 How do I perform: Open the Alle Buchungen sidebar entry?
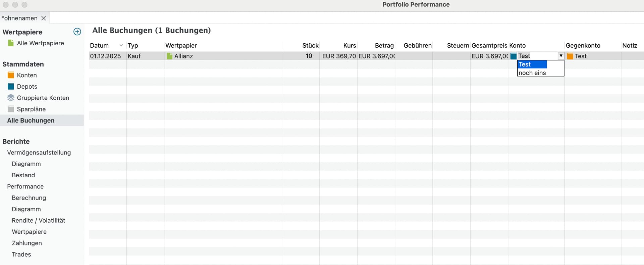pyautogui.click(x=31, y=120)
